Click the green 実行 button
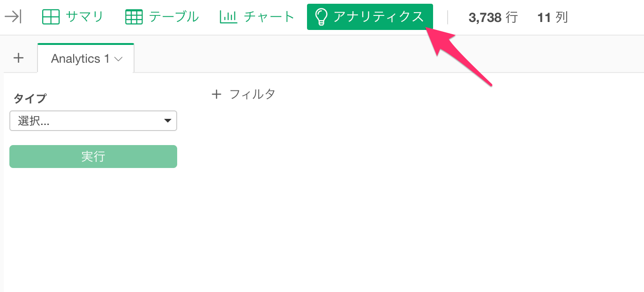Image resolution: width=644 pixels, height=292 pixels. pos(93,156)
